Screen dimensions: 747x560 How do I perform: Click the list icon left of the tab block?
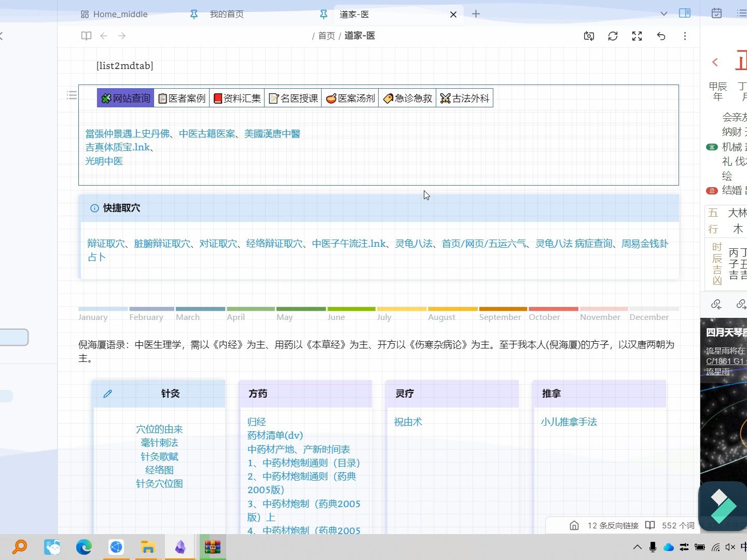[x=72, y=95]
